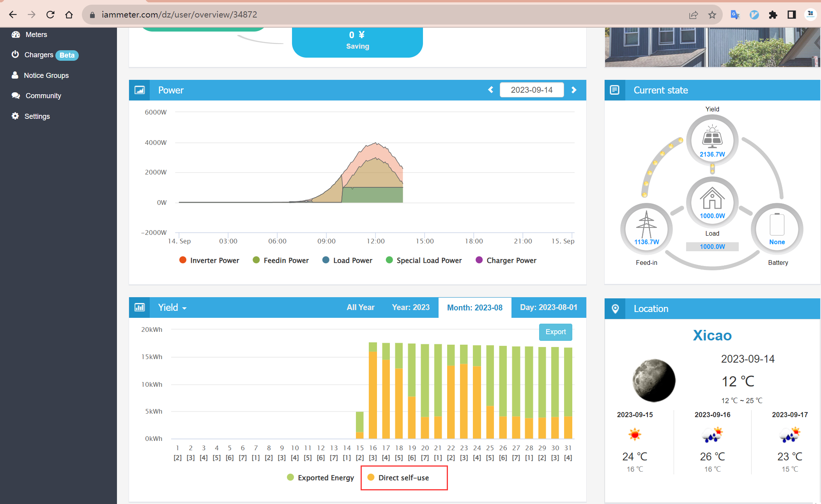Click the bookmark star icon

click(712, 15)
